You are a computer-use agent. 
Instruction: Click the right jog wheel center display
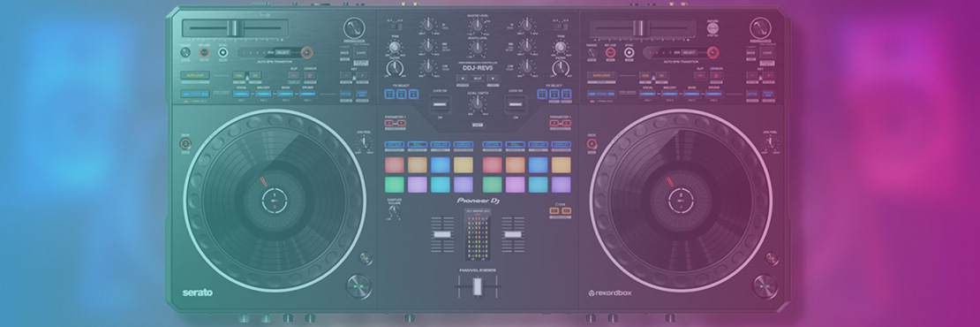(x=681, y=201)
